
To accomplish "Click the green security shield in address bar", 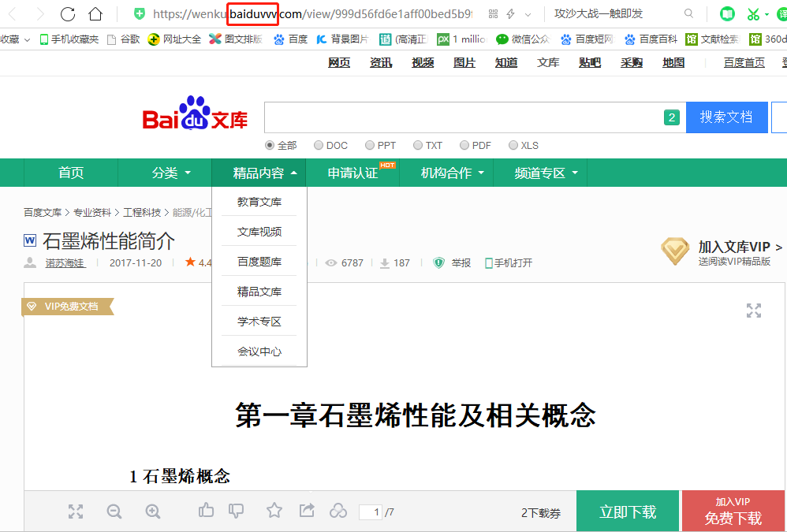I will click(x=140, y=14).
